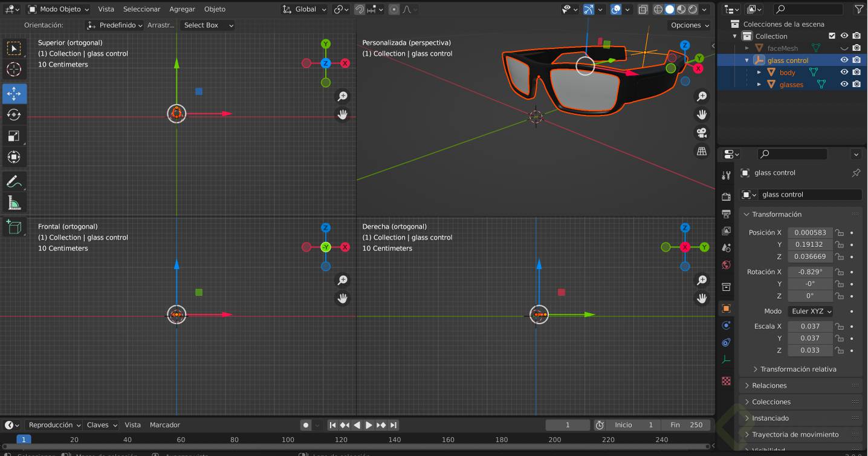
Task: Toggle gizmo display button
Action: tap(589, 9)
